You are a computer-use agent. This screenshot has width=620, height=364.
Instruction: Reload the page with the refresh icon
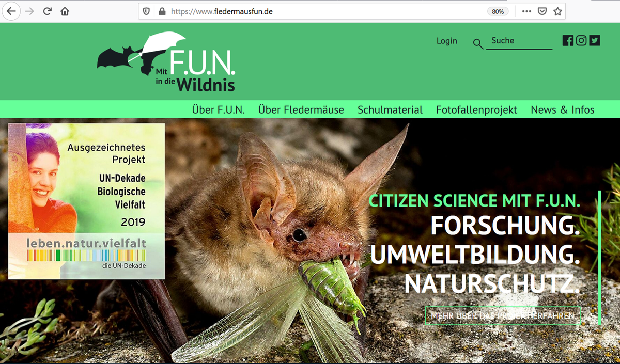[x=47, y=11]
